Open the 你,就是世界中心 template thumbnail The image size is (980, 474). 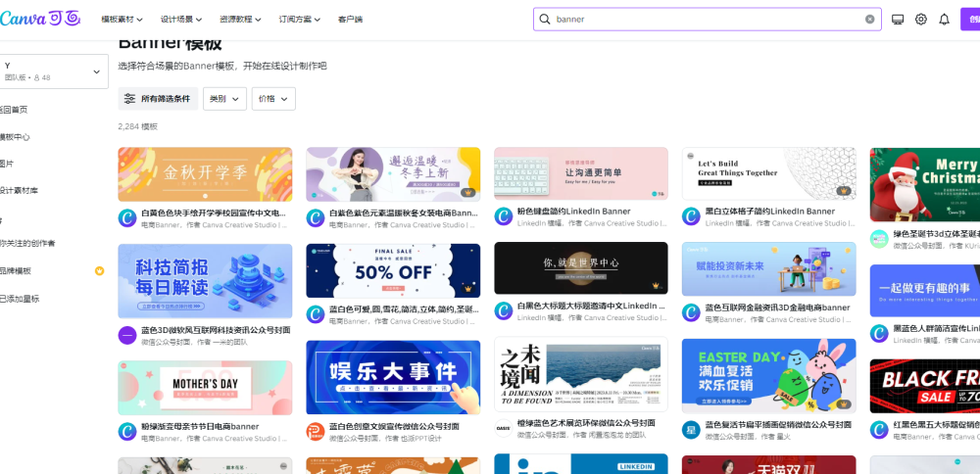click(x=581, y=268)
